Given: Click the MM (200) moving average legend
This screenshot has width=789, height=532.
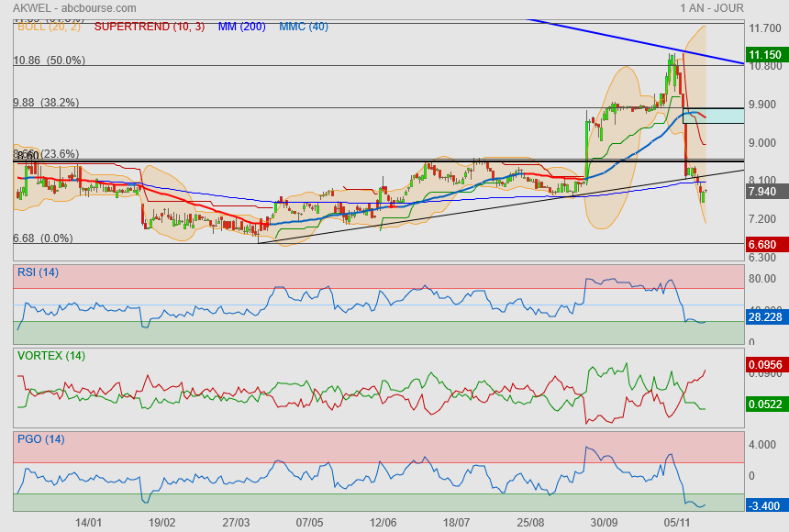Looking at the screenshot, I should (x=241, y=27).
